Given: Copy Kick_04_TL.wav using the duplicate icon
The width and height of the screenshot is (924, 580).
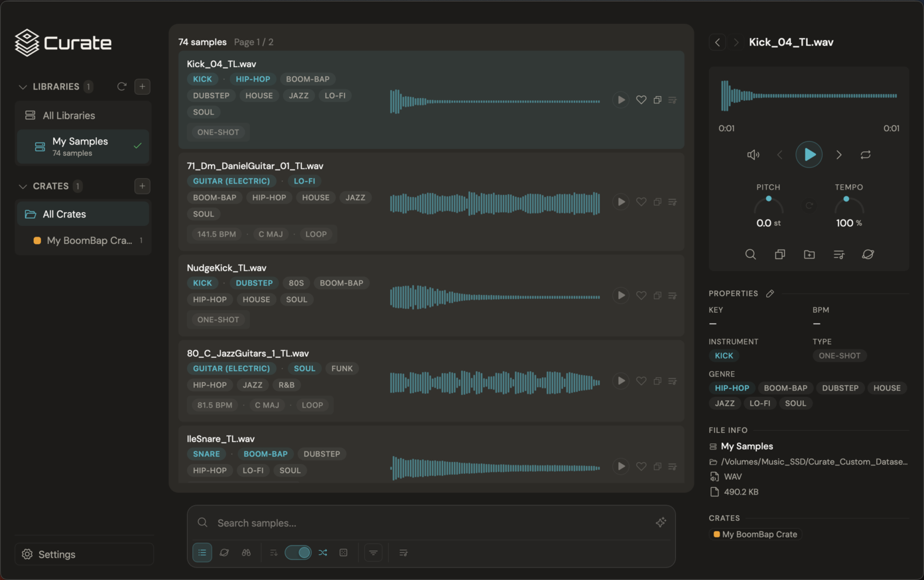Looking at the screenshot, I should [657, 99].
